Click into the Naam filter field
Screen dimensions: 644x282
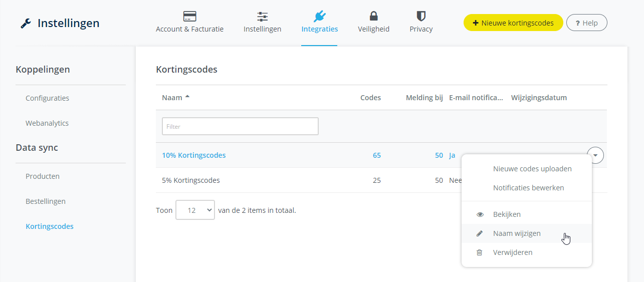[240, 127]
